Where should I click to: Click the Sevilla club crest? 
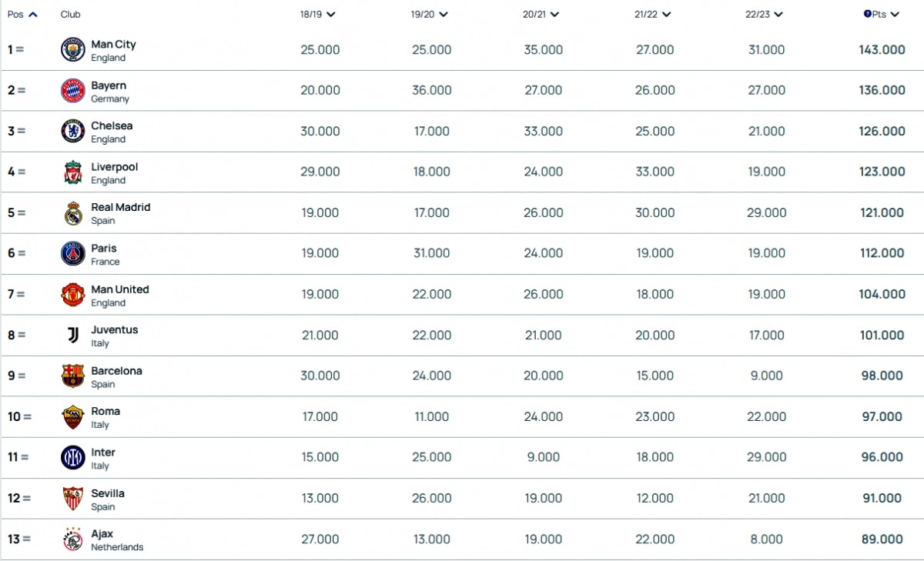(x=73, y=499)
